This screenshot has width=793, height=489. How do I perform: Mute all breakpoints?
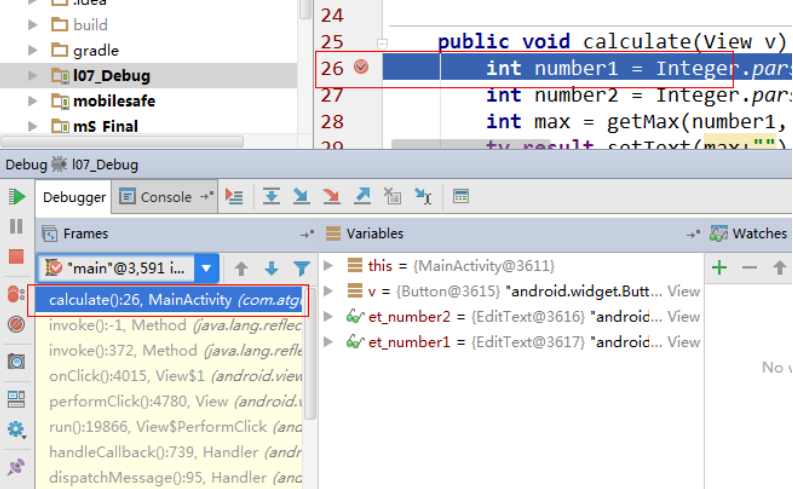point(16,324)
